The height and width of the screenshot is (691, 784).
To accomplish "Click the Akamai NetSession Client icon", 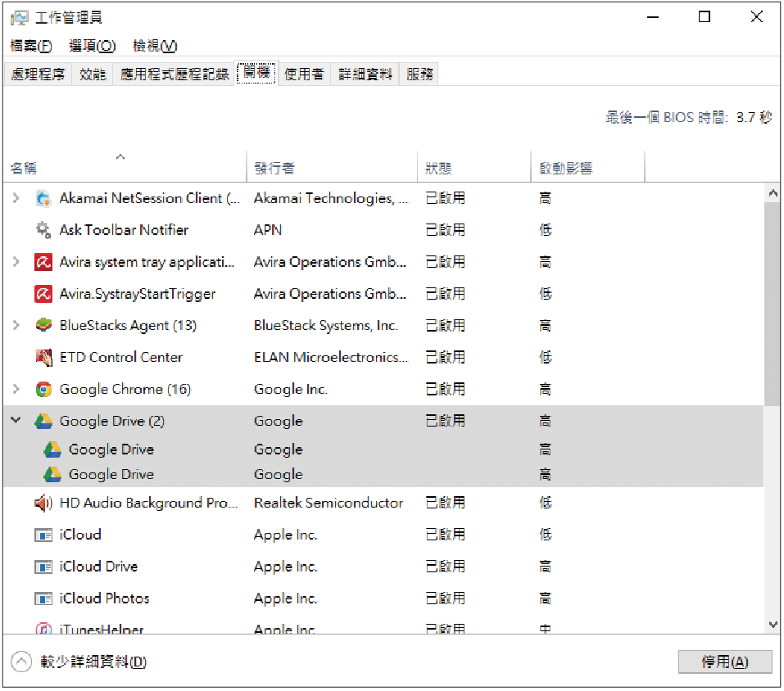I will point(43,198).
